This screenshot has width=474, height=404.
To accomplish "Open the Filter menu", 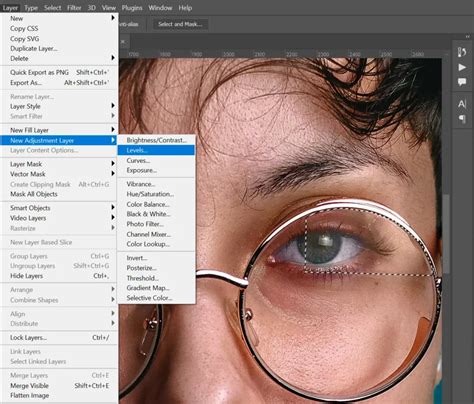I will [74, 8].
